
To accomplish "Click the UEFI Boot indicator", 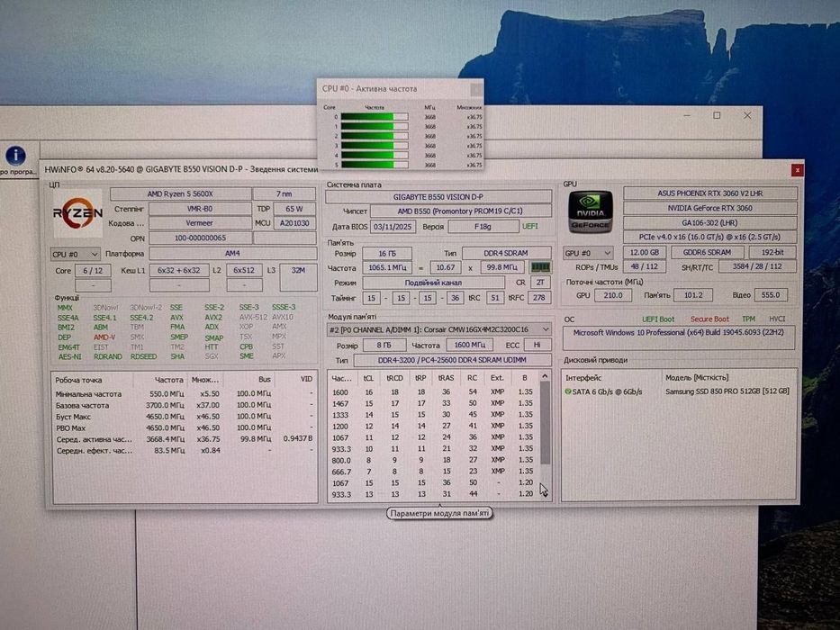I will (658, 319).
